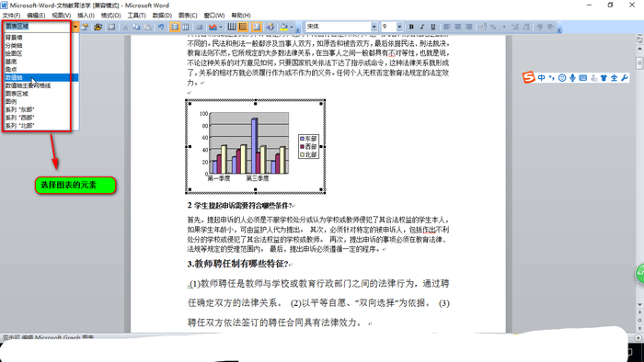Select 绘图区 in chart objects list
Image resolution: width=644 pixels, height=362 pixels.
pos(14,53)
